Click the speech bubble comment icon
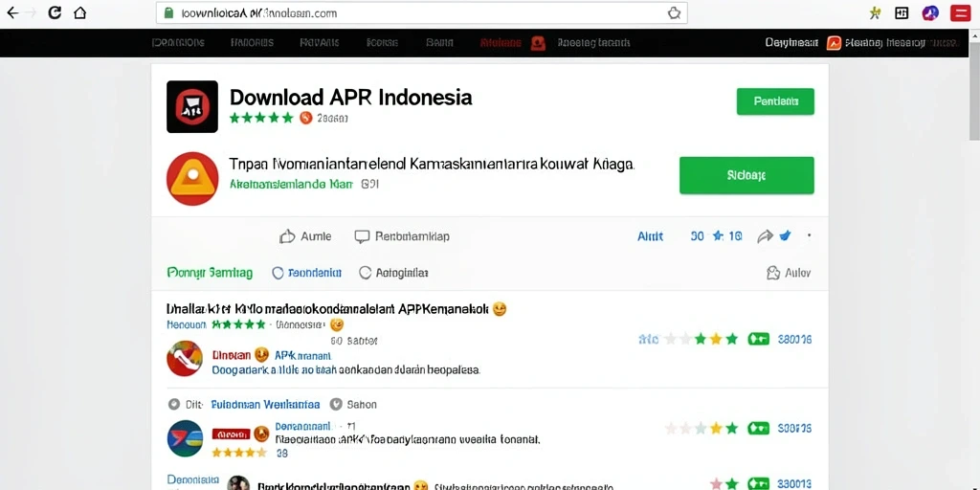The width and height of the screenshot is (980, 490). (x=362, y=236)
